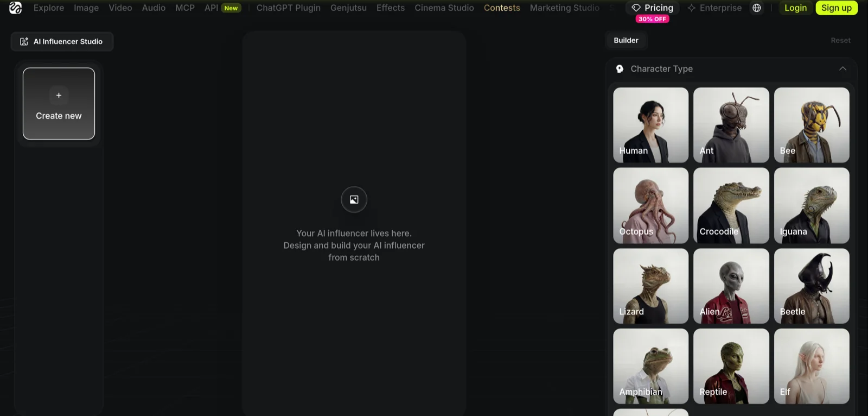
Task: Open the Enterprise page
Action: point(714,8)
